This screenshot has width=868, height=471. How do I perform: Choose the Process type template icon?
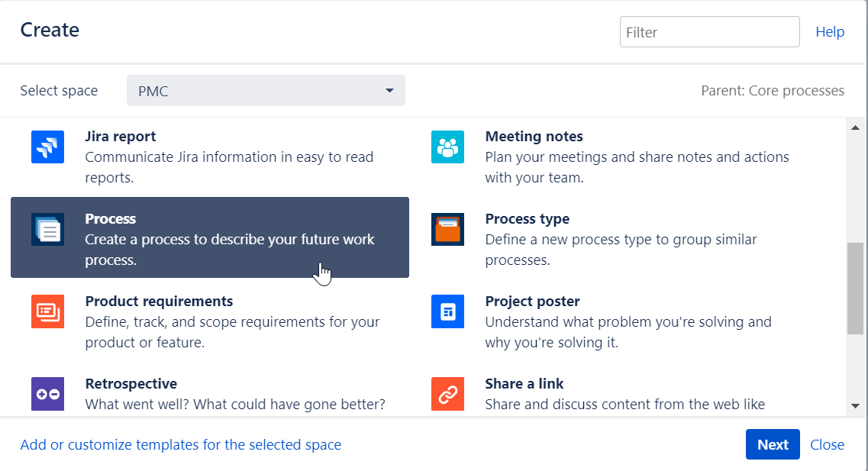coord(447,229)
